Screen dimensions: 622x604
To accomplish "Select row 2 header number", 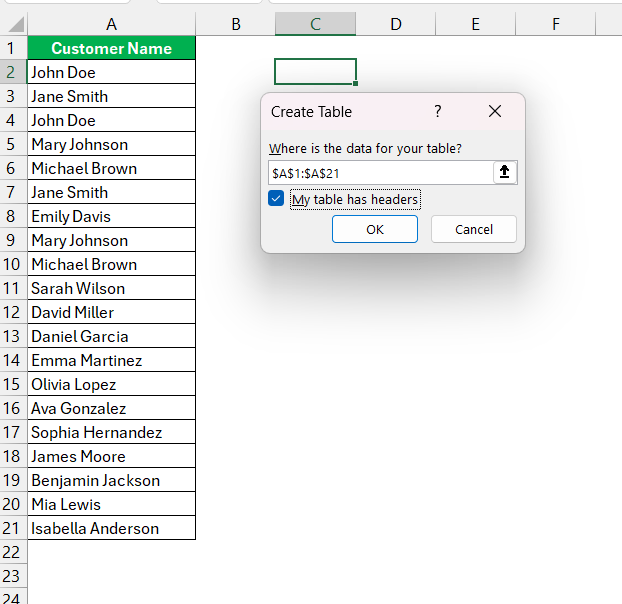I will pyautogui.click(x=13, y=72).
